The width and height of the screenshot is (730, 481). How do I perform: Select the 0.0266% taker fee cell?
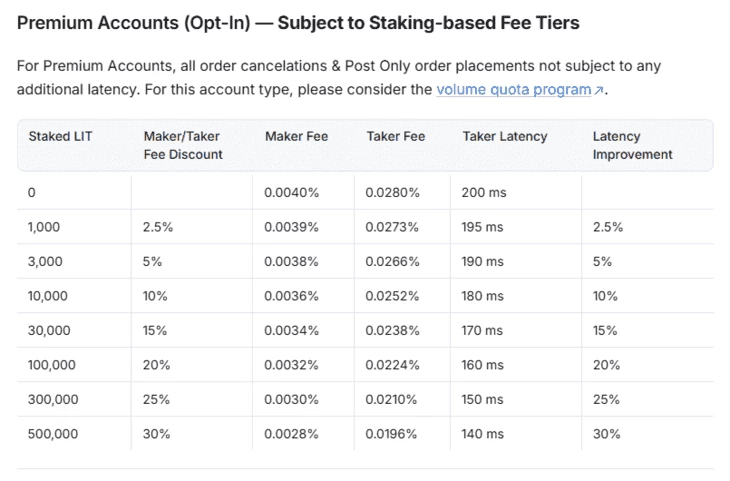tap(392, 262)
